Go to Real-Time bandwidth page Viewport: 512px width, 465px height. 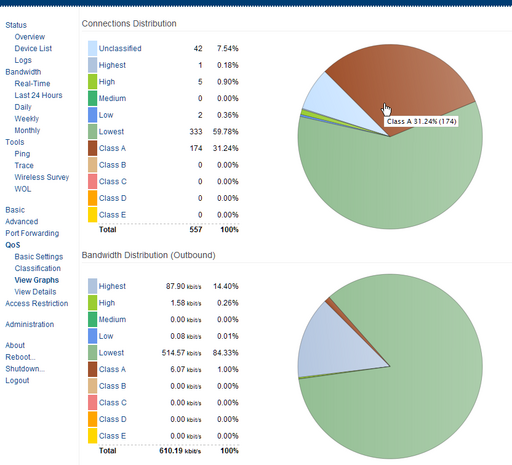pyautogui.click(x=32, y=83)
